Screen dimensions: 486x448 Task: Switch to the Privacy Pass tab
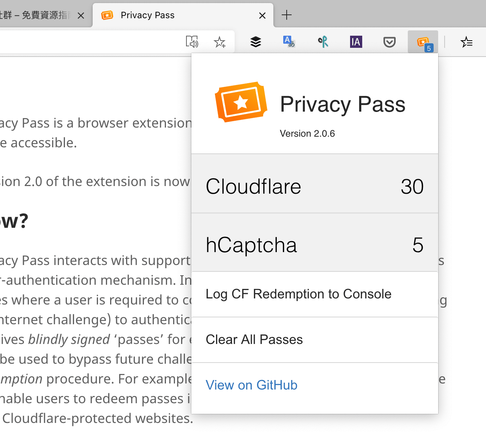[x=159, y=15]
